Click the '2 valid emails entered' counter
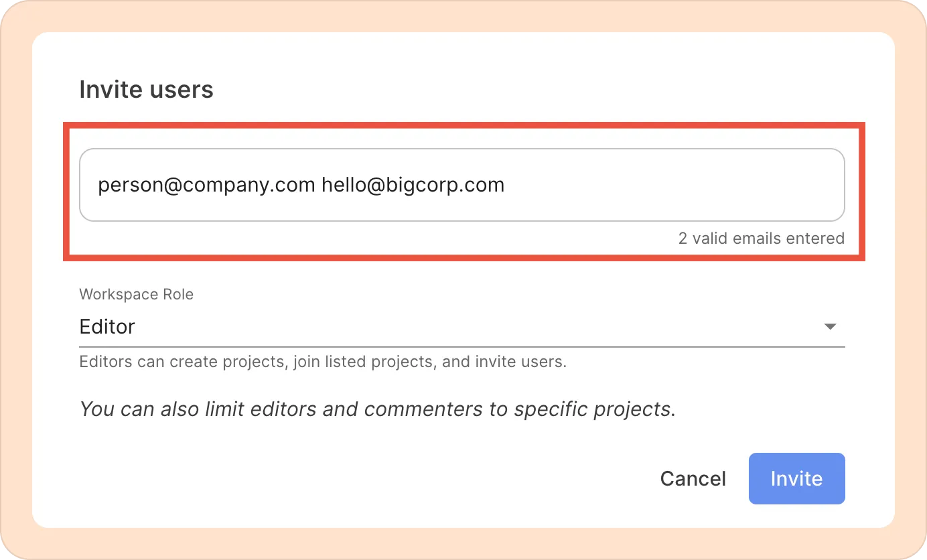This screenshot has height=560, width=927. pyautogui.click(x=761, y=238)
